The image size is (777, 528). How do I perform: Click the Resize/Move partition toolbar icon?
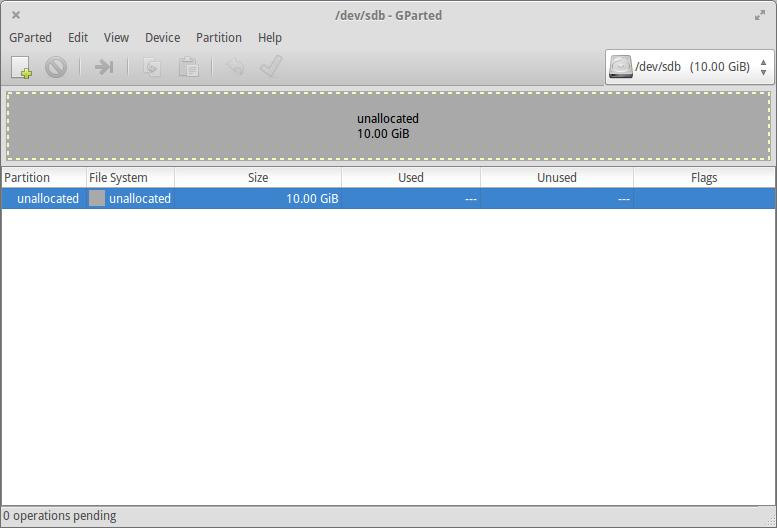[x=104, y=67]
